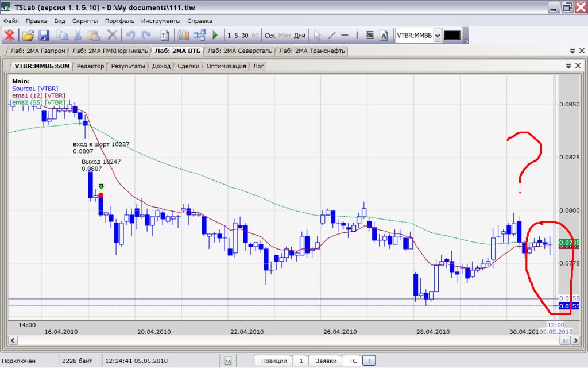Click the black color swatch in toolbar

pos(452,36)
